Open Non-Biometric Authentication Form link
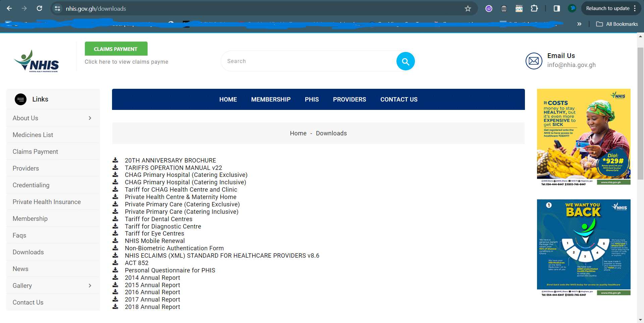The width and height of the screenshot is (644, 323). tap(174, 248)
